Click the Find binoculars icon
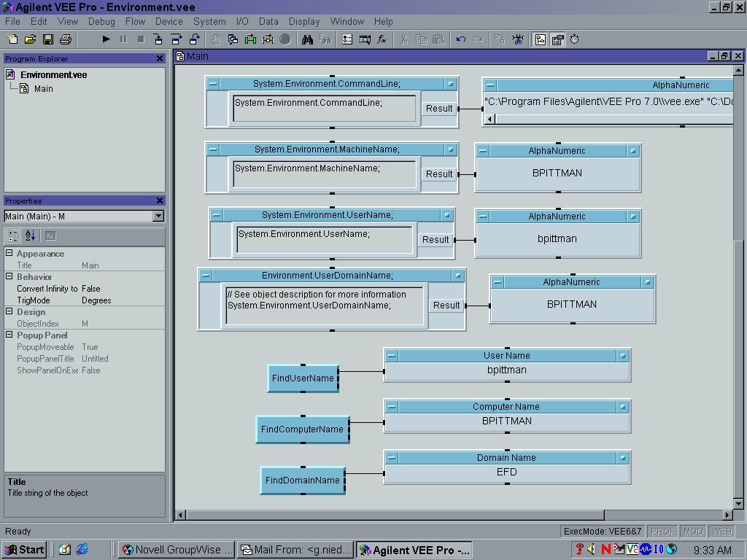 pyautogui.click(x=307, y=39)
